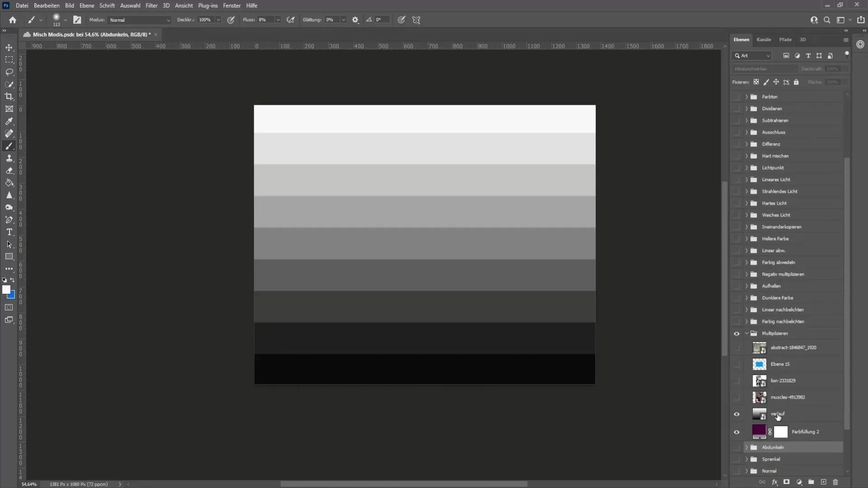Show the lion-2331829 layer
The image size is (868, 488).
tap(736, 381)
